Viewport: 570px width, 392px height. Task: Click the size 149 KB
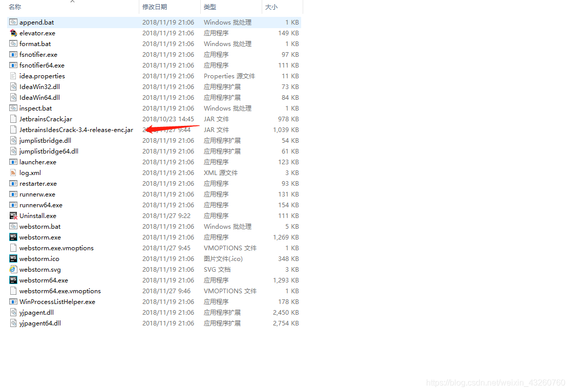coord(289,33)
